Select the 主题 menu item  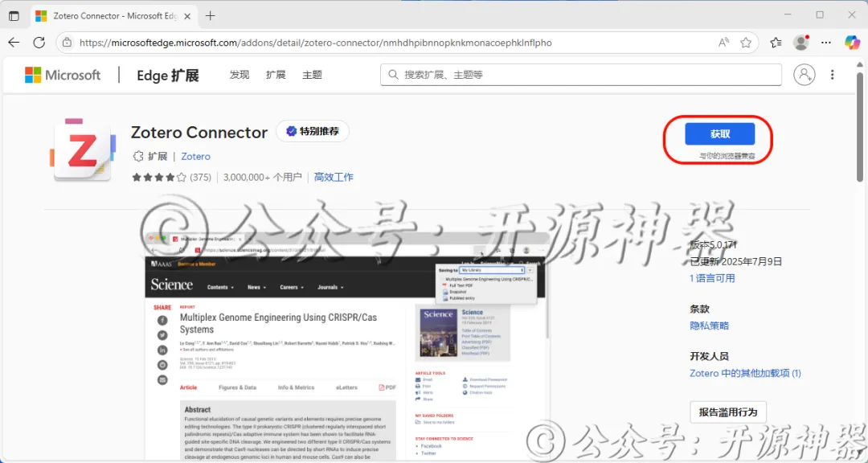[x=312, y=74]
